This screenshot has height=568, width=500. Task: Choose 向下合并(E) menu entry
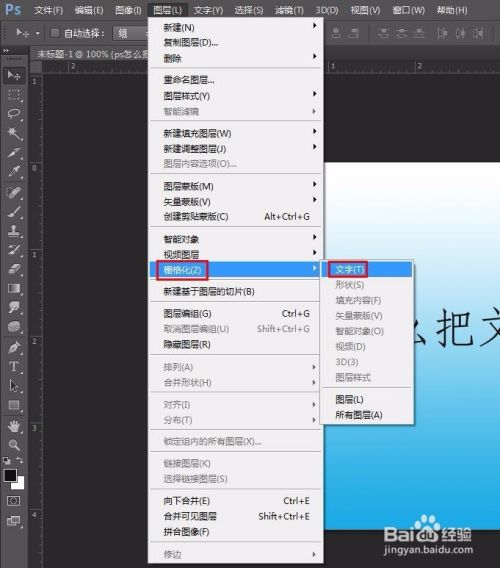coord(236,501)
